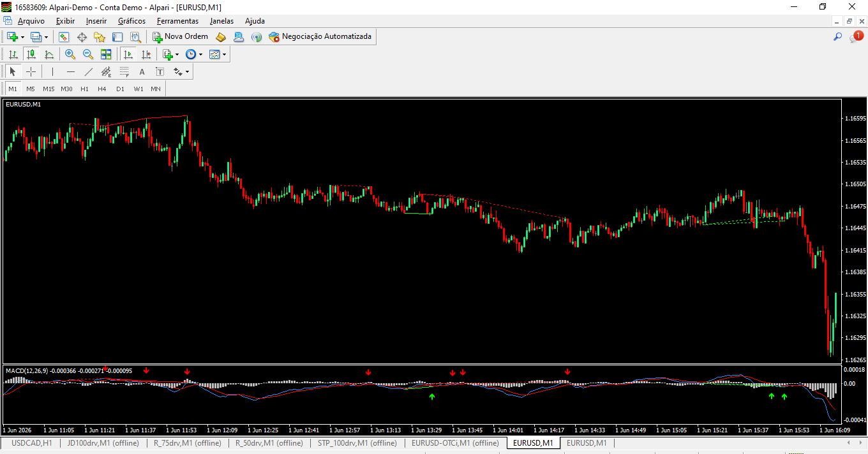The height and width of the screenshot is (454, 868).
Task: Select the H4 timeframe
Action: click(102, 89)
